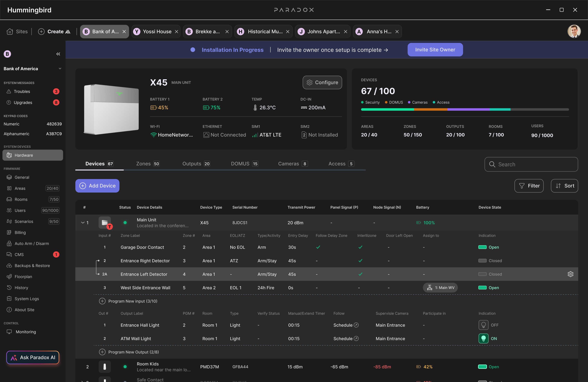Click into the Search field
588x382 pixels.
(x=531, y=164)
